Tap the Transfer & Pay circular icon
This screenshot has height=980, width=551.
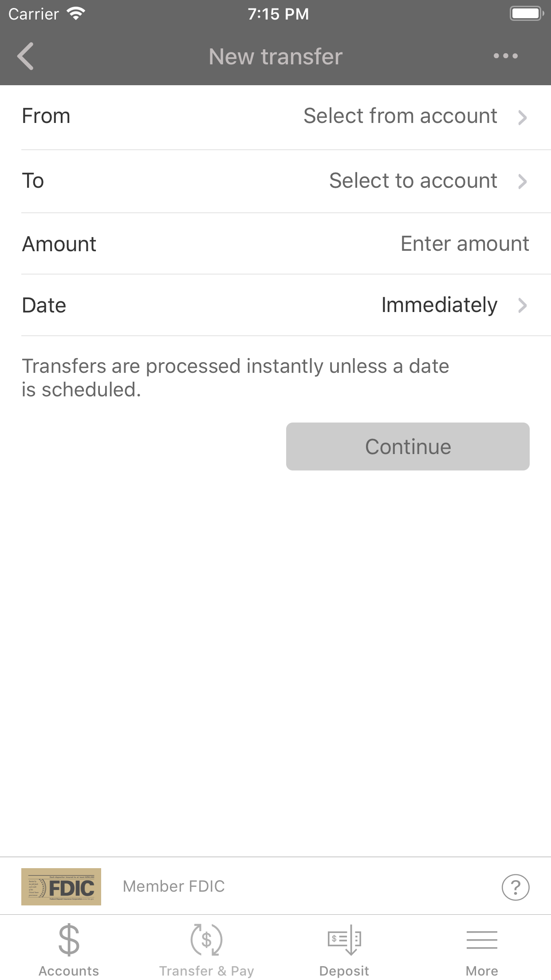point(206,940)
